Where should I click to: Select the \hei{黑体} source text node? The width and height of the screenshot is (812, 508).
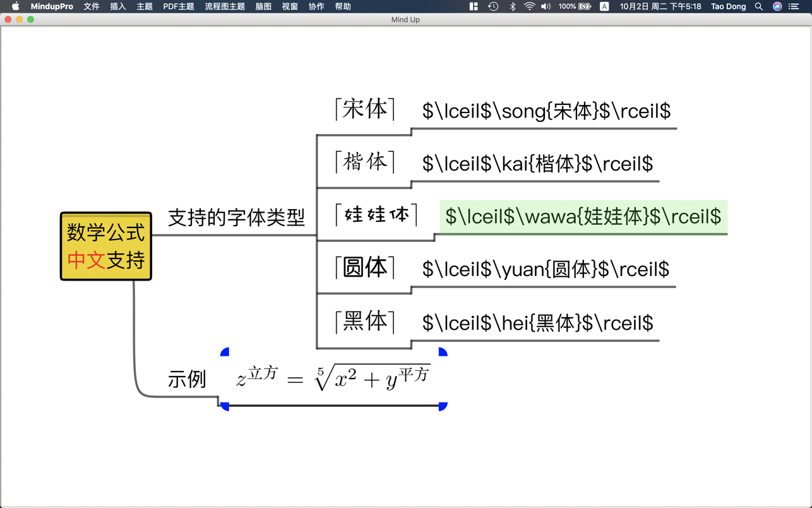[537, 324]
